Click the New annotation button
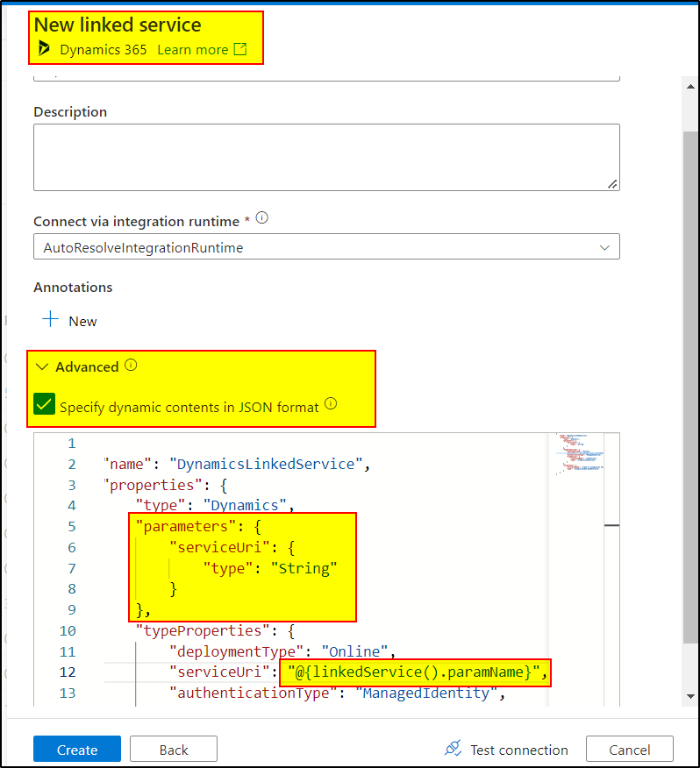Viewport: 700px width, 768px height. tap(69, 321)
